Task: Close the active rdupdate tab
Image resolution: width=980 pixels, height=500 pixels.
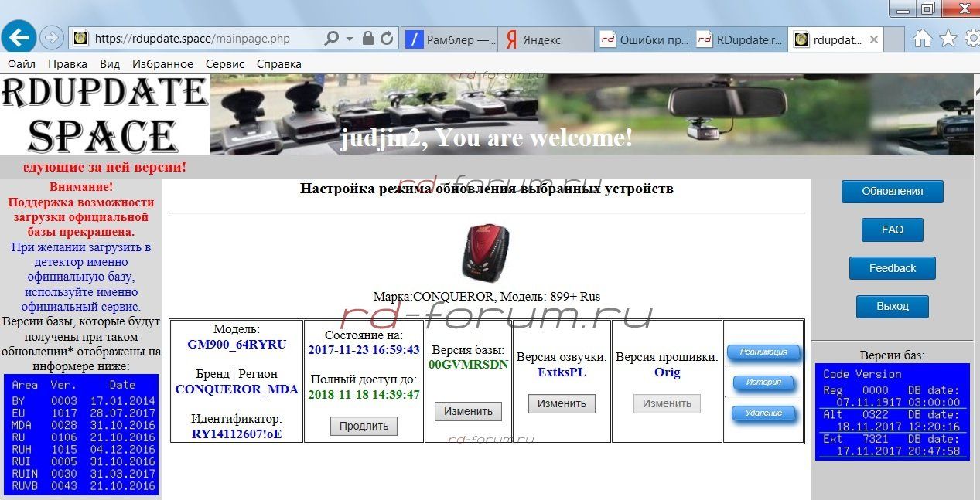Action: (x=873, y=39)
